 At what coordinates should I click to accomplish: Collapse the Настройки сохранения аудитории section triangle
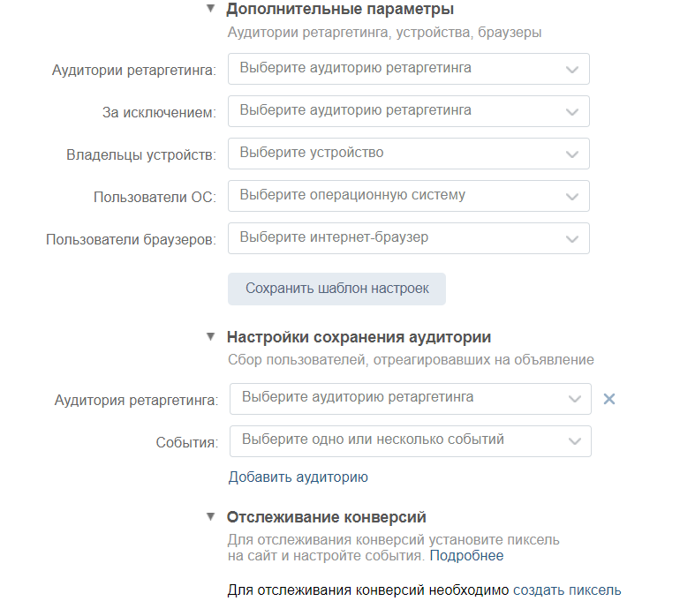click(x=210, y=336)
